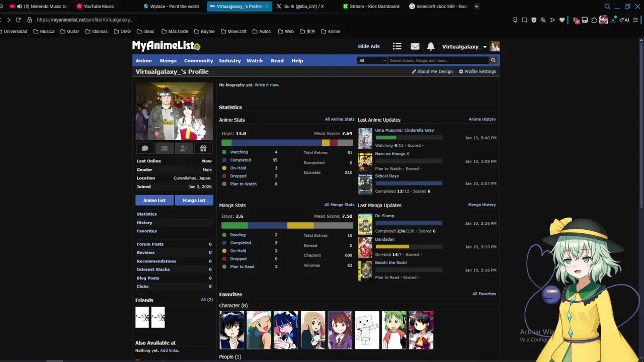Screen dimensions: 644x362
Task: Click the send flow arrow icon in address bar
Action: (x=552, y=20)
